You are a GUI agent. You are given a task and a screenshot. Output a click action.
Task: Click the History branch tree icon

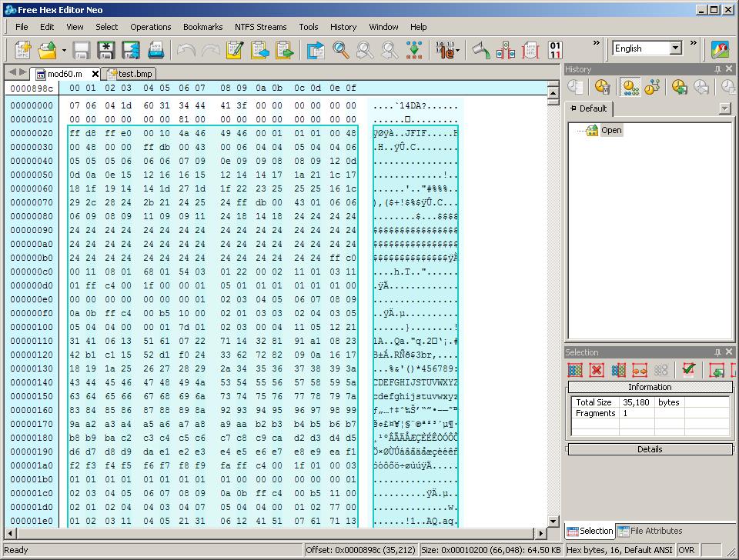tap(652, 87)
